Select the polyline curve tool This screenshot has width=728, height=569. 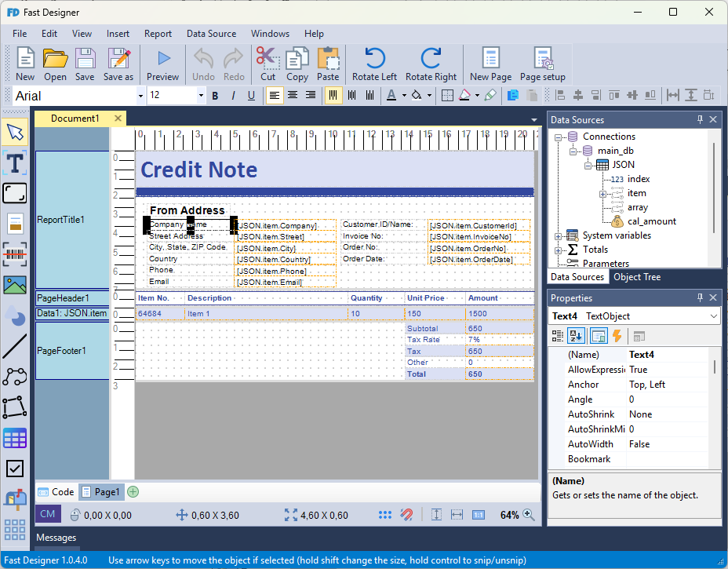(x=15, y=377)
